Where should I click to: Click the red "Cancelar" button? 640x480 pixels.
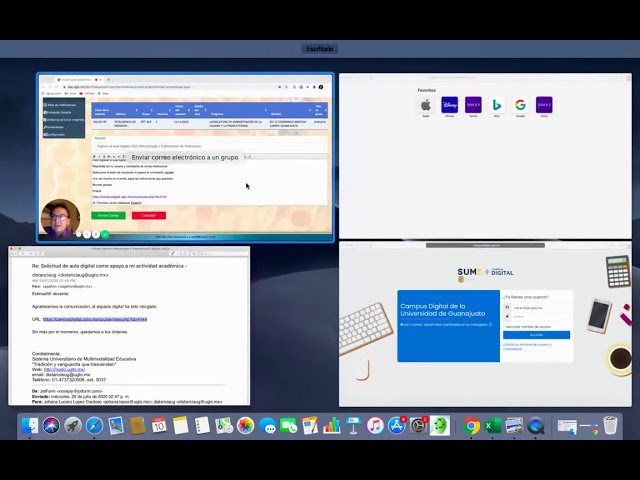[x=148, y=215]
